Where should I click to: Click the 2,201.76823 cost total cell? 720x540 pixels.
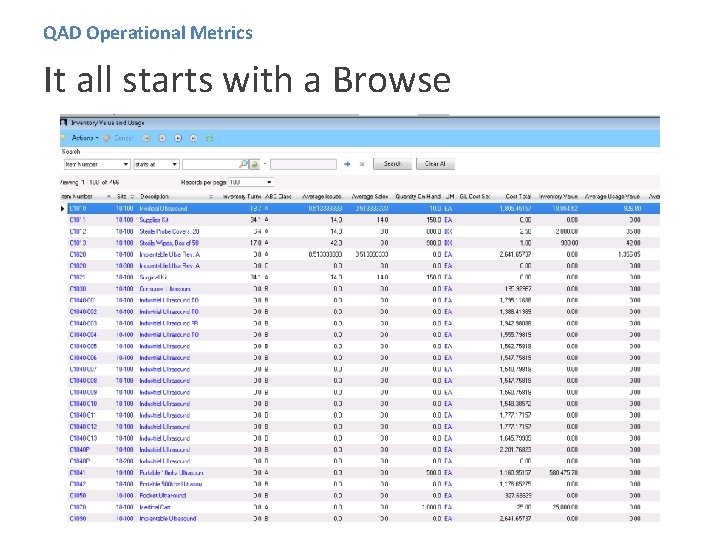point(515,450)
